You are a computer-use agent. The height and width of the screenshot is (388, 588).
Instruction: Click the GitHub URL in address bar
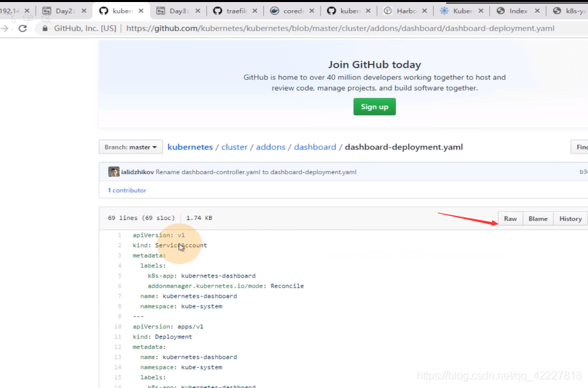tap(340, 28)
